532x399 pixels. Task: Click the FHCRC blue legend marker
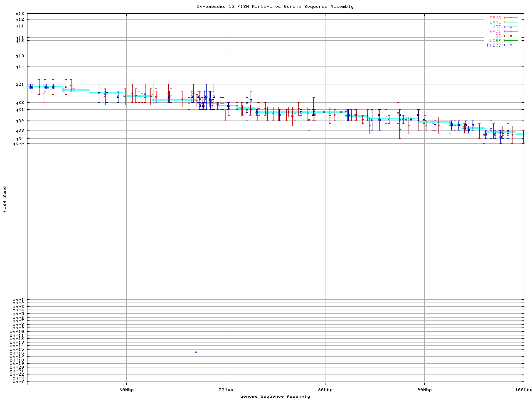point(511,45)
